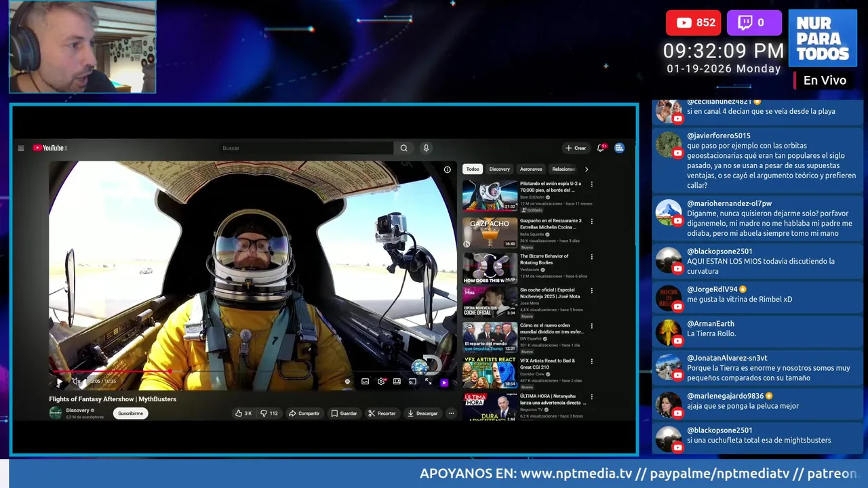
Task: Select the Relacionados filter chip
Action: coord(563,169)
